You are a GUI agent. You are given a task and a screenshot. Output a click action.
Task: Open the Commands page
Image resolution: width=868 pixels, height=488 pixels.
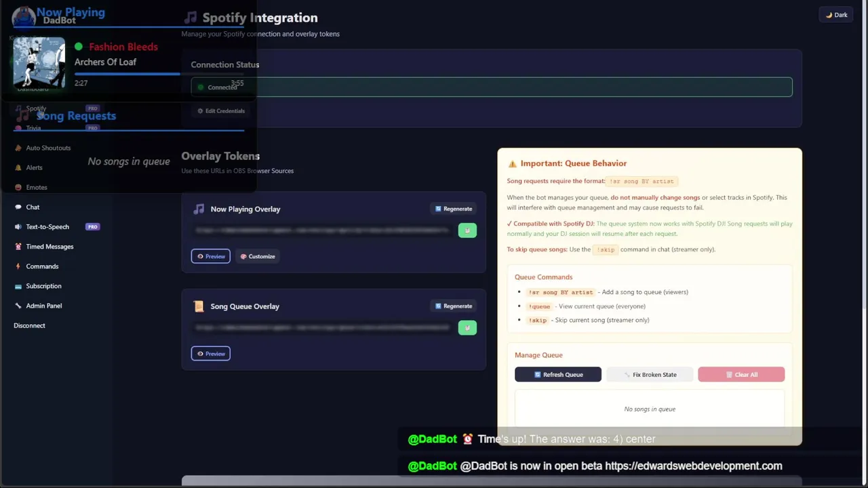(x=42, y=266)
